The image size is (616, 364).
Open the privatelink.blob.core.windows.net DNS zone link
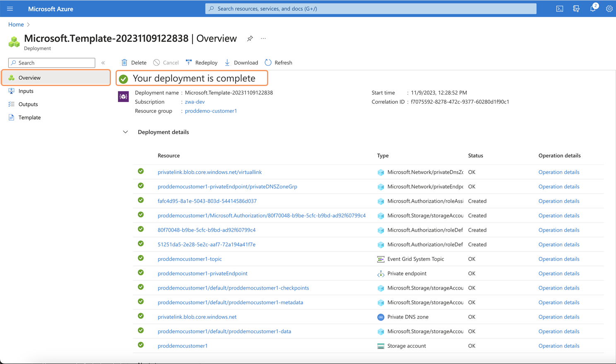coord(197,317)
